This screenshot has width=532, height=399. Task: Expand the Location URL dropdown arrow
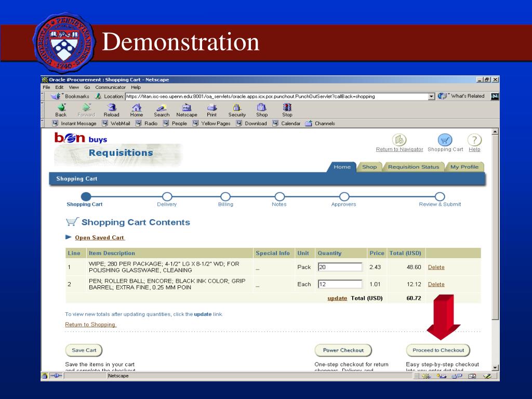click(431, 96)
